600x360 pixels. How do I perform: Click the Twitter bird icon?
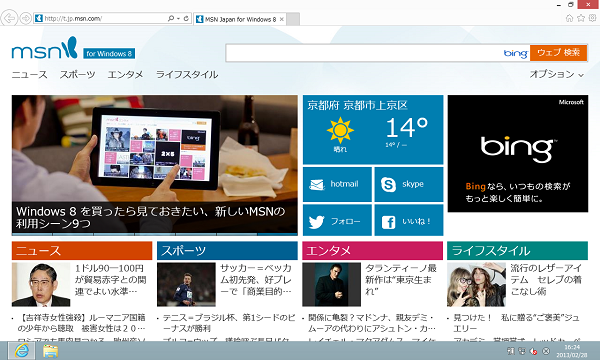click(x=316, y=222)
